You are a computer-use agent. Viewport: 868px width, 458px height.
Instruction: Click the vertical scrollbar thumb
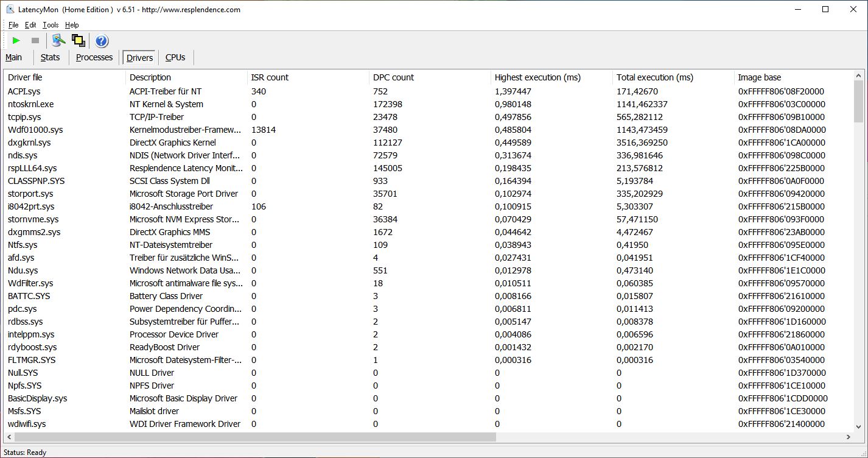(x=859, y=102)
